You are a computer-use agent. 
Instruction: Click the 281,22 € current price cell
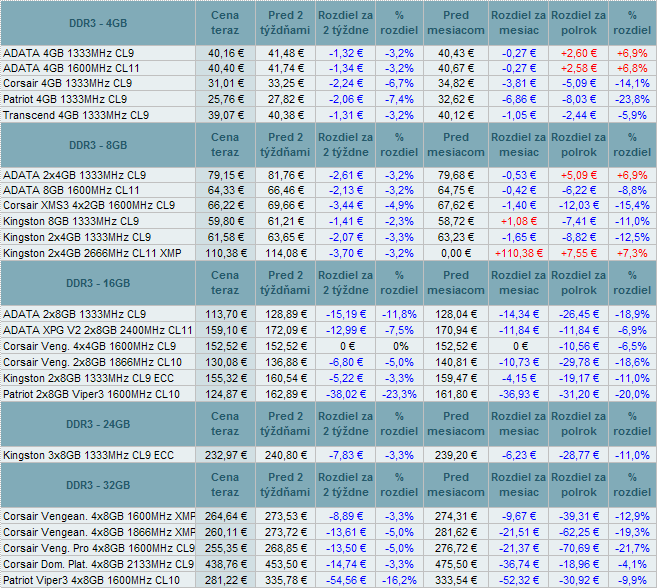[226, 580]
